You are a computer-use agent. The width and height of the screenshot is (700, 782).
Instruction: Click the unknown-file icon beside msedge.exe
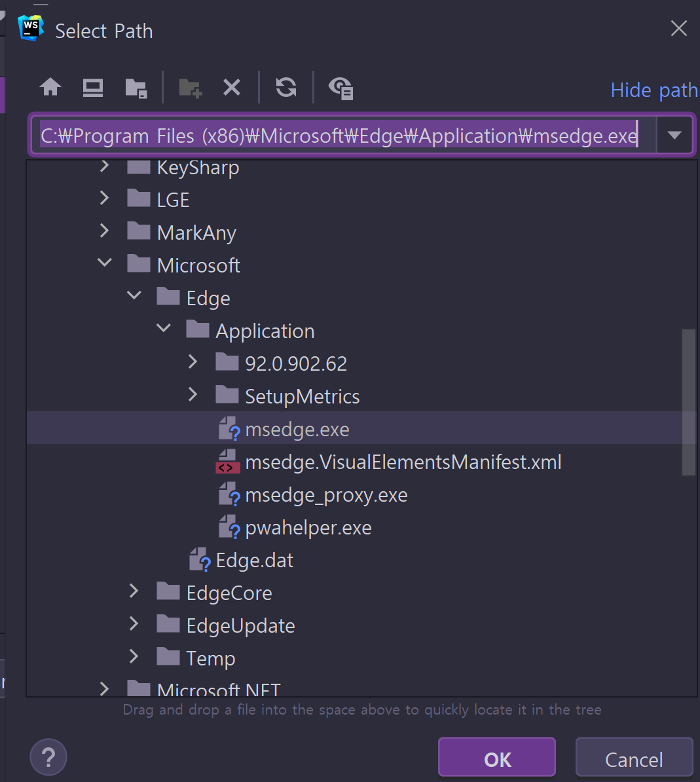(x=229, y=428)
